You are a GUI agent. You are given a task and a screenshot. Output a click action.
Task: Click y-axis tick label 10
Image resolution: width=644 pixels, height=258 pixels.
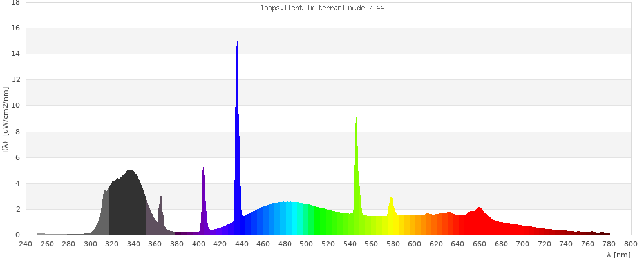click(16, 106)
